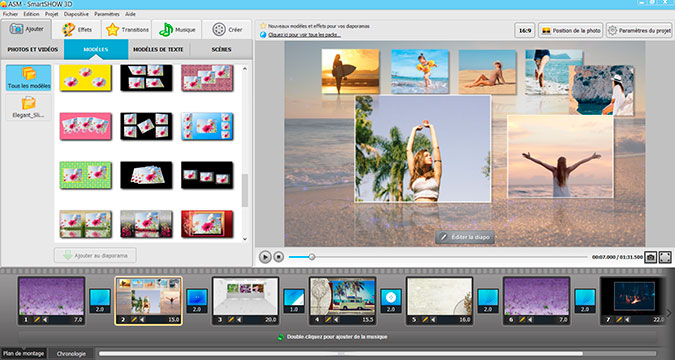The image size is (675, 360).
Task: Open the 16:9 aspect ratio button
Action: click(525, 31)
